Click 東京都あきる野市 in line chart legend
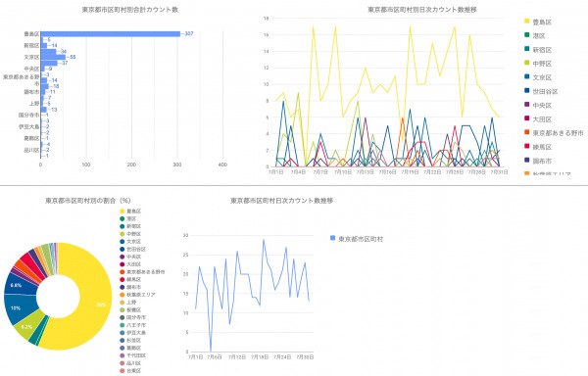This screenshot has height=376, width=588. click(555, 133)
